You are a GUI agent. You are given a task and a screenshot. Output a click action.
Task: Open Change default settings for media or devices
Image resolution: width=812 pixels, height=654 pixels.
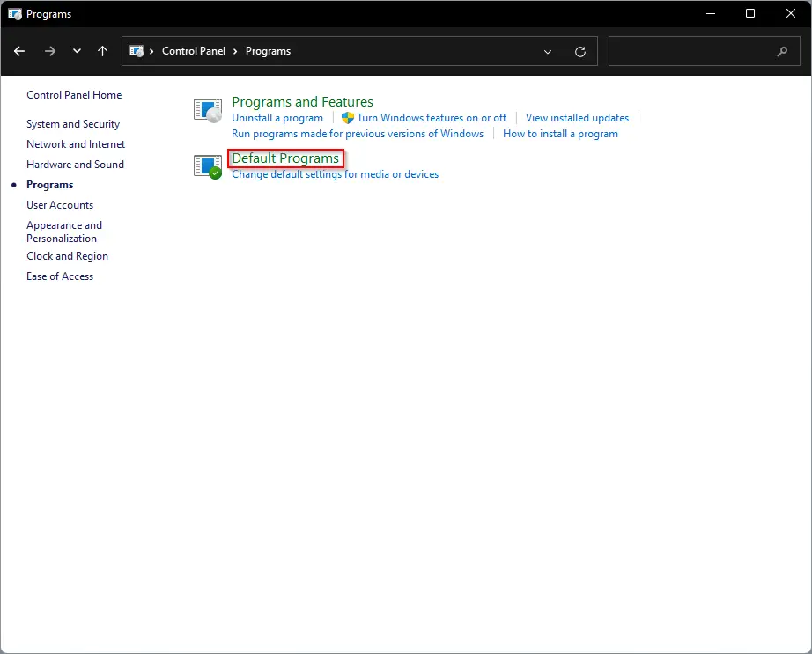(335, 174)
